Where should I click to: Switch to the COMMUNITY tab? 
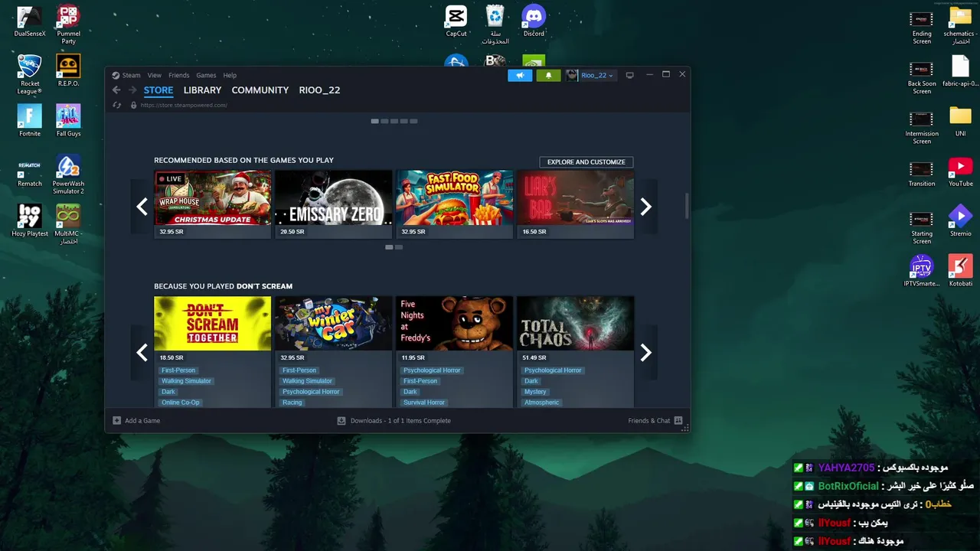(260, 90)
